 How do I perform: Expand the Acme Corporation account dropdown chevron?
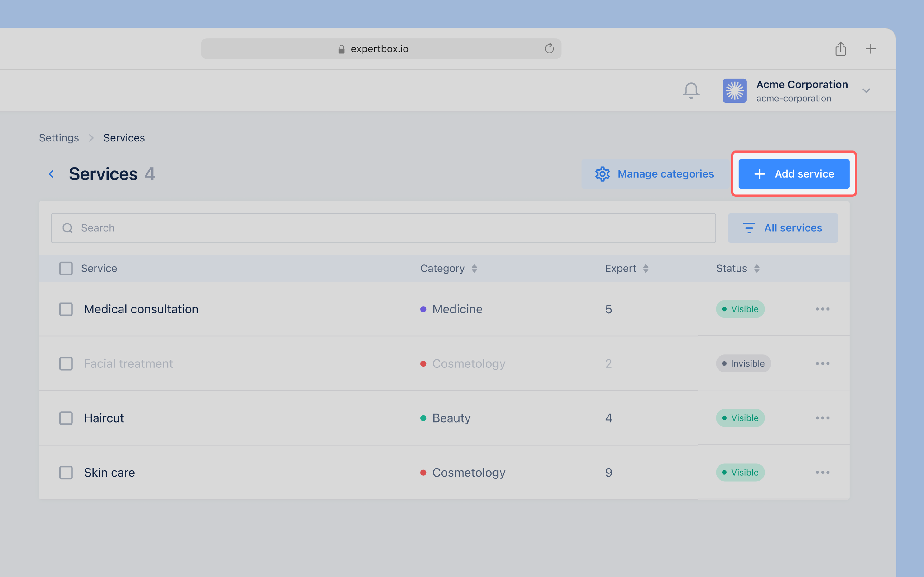(x=866, y=91)
